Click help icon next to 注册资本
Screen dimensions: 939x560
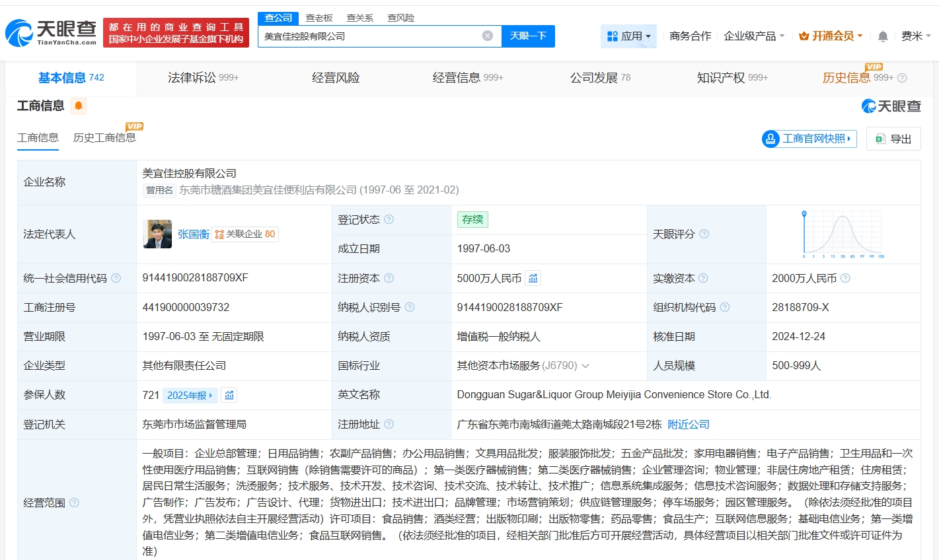pos(389,278)
